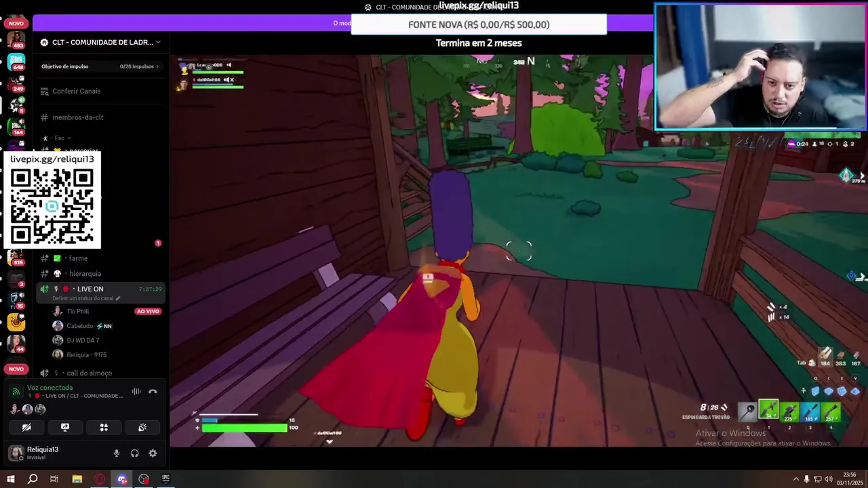Image resolution: width=868 pixels, height=488 pixels.
Task: Select the wood material count 184
Action: pos(825,358)
